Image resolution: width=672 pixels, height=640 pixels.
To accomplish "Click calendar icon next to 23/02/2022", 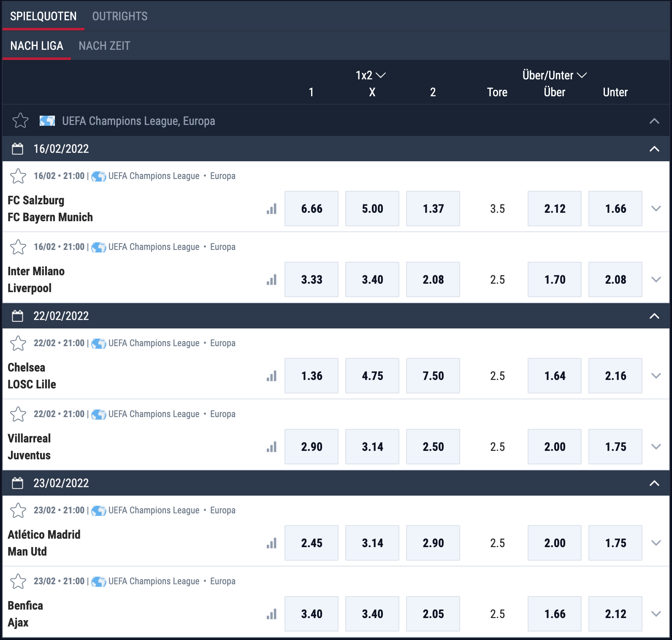I will [x=18, y=483].
